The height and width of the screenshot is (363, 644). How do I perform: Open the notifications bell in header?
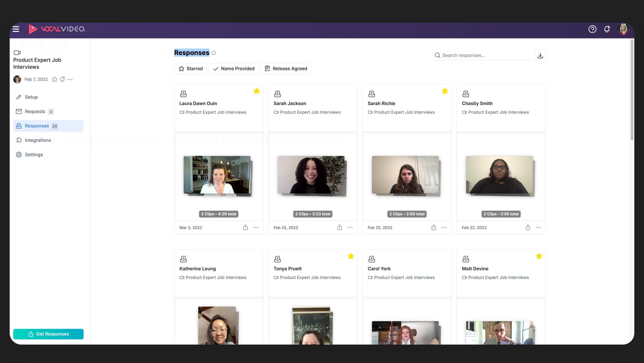[x=607, y=29]
